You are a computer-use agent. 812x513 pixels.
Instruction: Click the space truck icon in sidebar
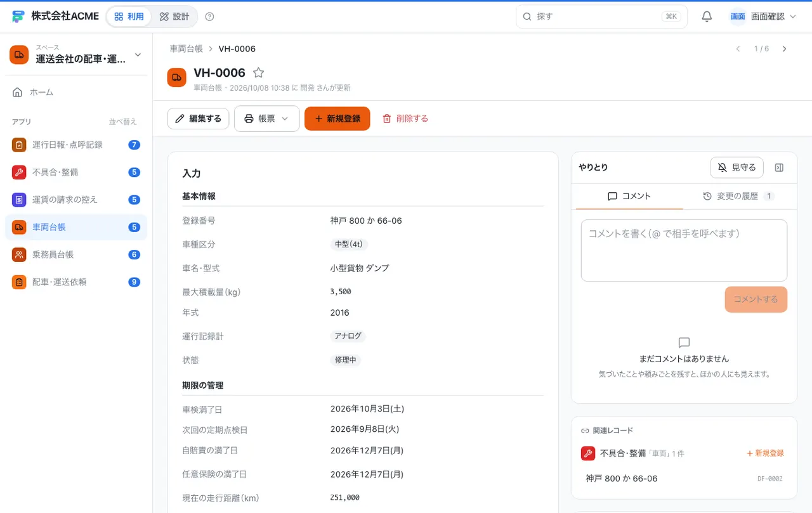point(19,55)
